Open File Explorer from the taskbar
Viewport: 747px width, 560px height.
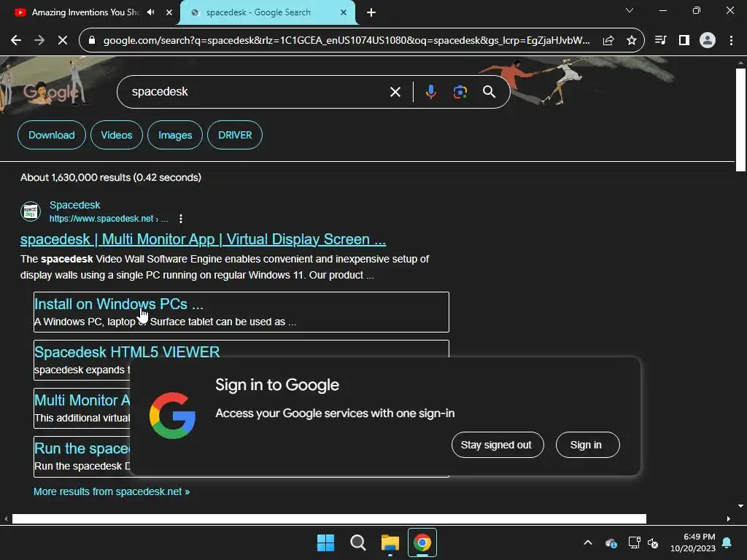point(390,542)
